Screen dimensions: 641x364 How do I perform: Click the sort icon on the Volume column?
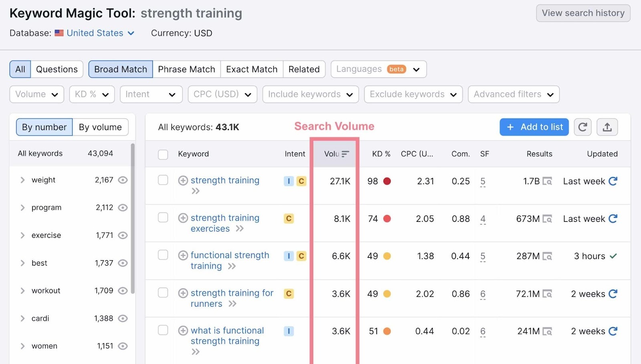345,153
